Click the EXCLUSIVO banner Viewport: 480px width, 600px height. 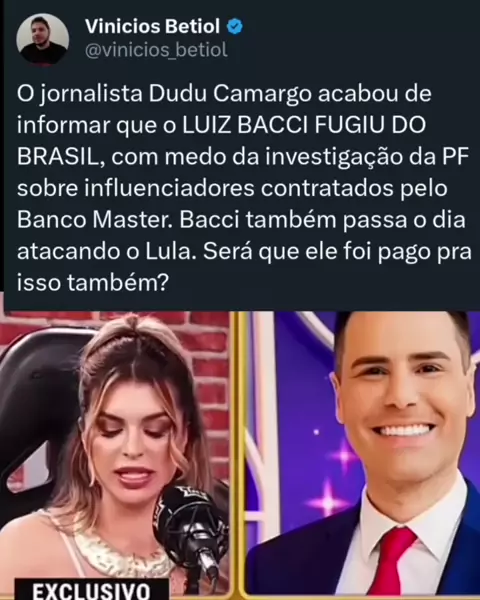pos(91,590)
